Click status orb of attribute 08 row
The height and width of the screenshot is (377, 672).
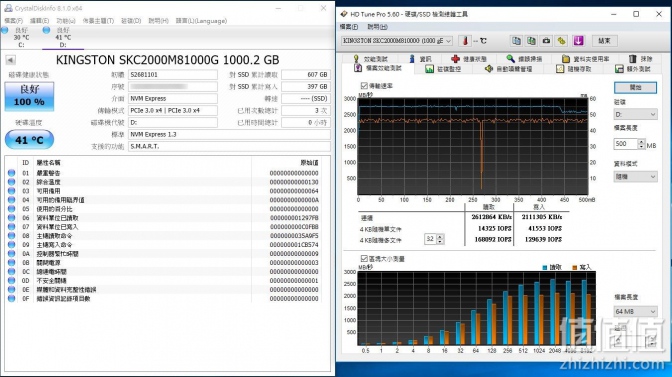pos(12,236)
